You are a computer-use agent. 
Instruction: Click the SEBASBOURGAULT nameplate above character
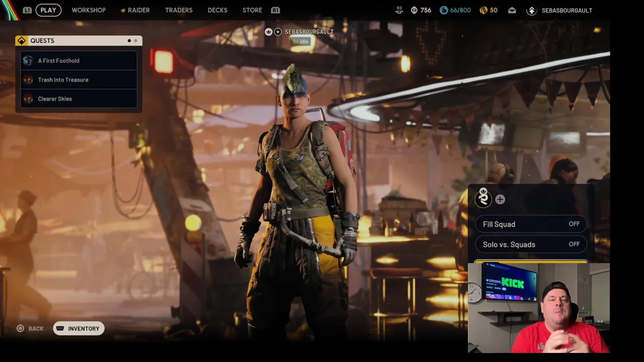[x=309, y=32]
